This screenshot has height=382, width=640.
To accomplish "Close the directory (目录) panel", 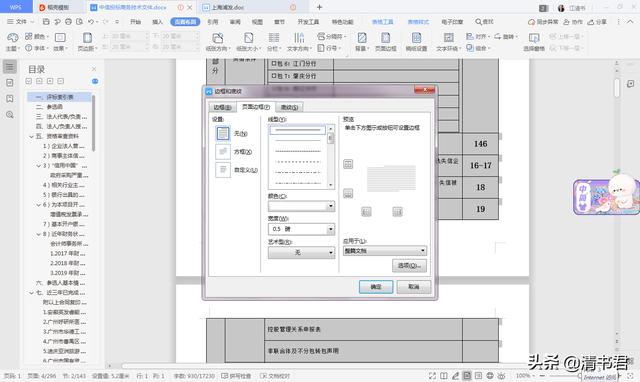I will [94, 69].
